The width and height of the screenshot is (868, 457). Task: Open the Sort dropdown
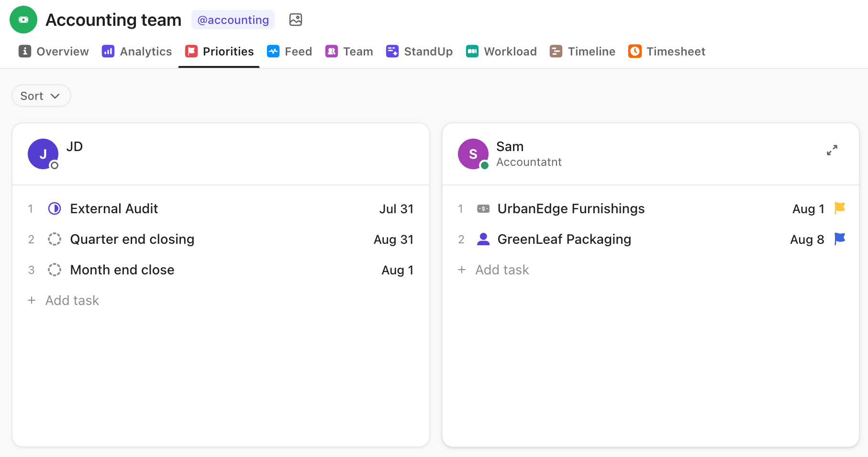tap(41, 96)
